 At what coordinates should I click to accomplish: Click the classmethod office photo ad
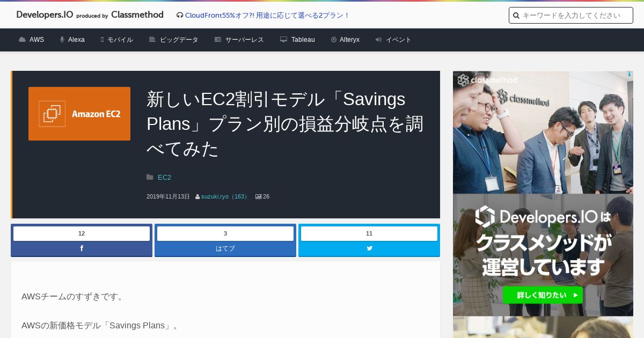pos(543,133)
